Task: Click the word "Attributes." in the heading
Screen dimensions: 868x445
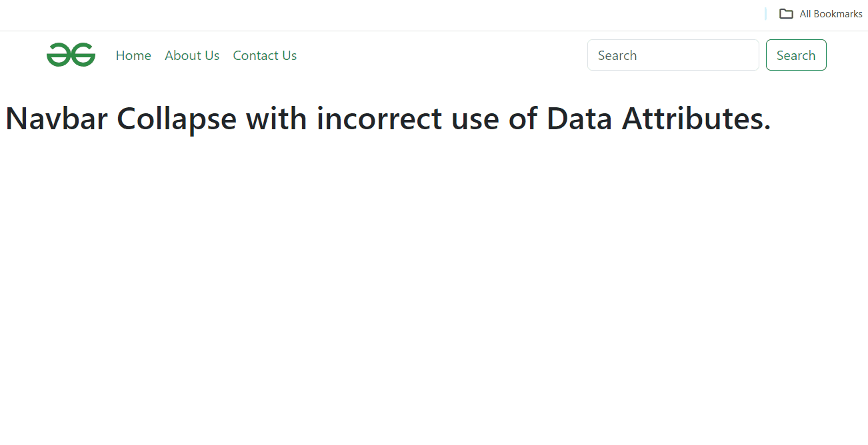Action: 696,119
